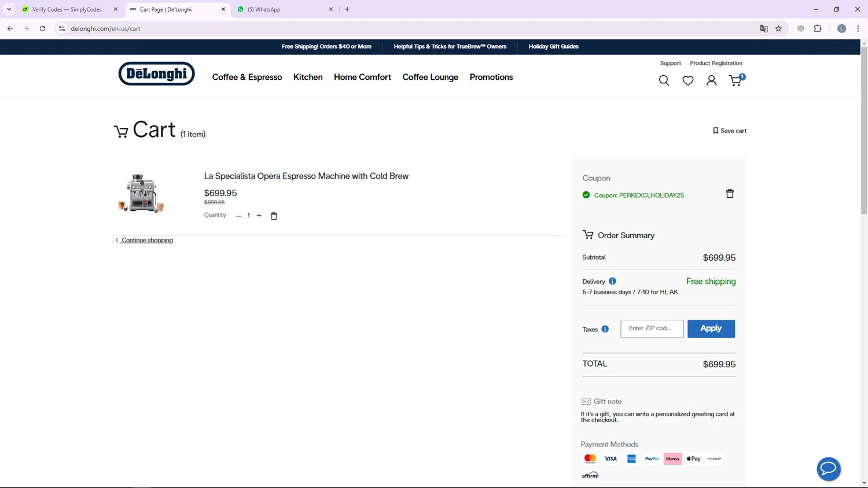Screen dimensions: 868x488
Task: Open tab search dropdown arrow
Action: click(9, 9)
